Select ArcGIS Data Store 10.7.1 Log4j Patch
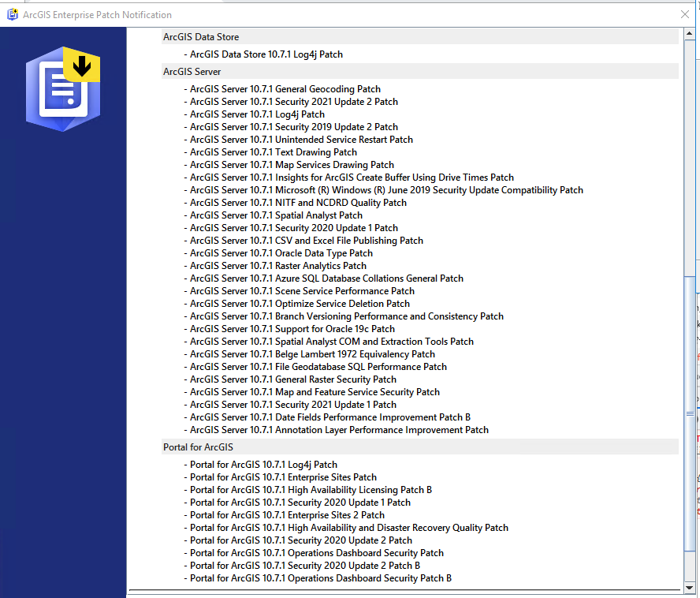 click(x=264, y=54)
